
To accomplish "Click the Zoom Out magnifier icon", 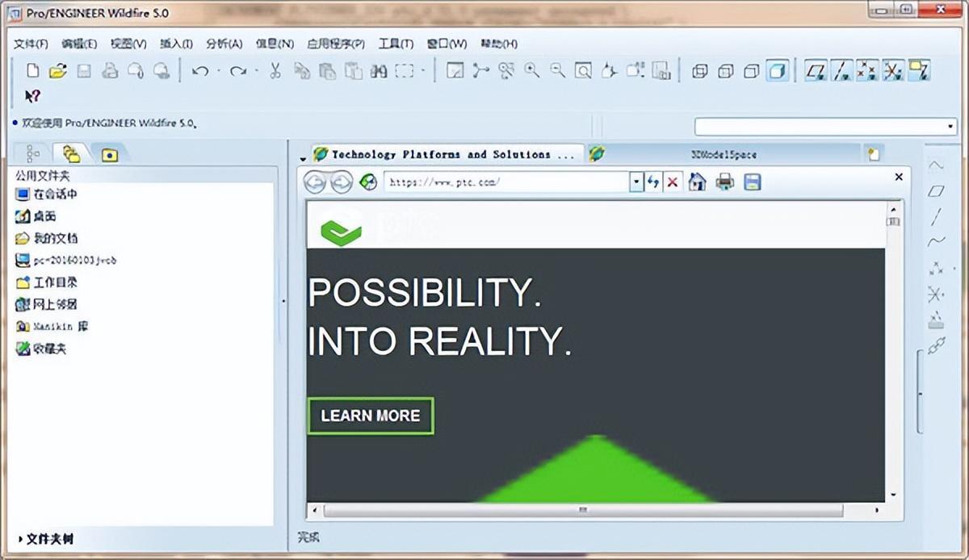I will pos(557,71).
